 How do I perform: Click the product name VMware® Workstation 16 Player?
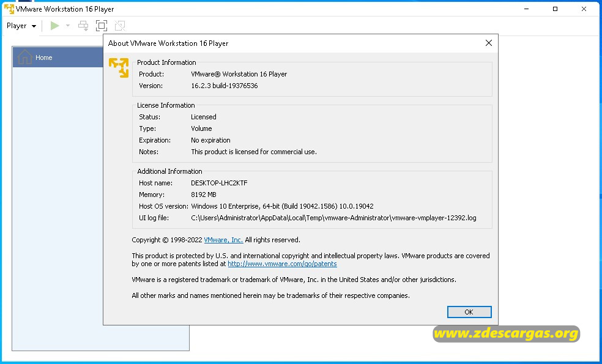(239, 74)
